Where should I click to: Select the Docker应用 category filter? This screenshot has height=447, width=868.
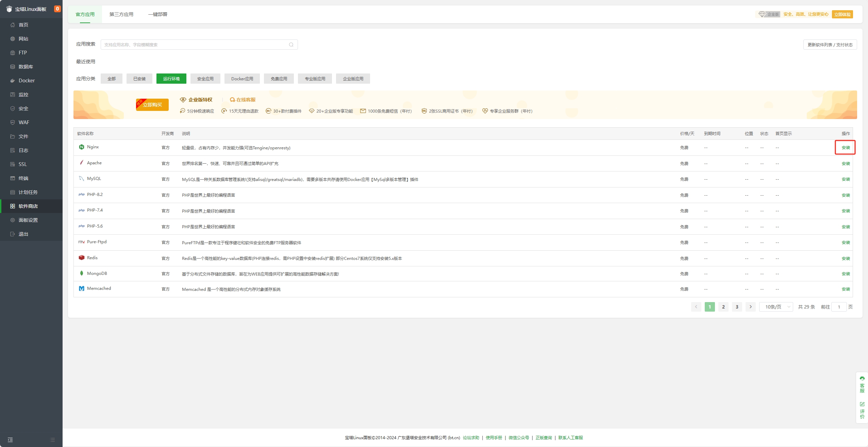click(x=242, y=79)
